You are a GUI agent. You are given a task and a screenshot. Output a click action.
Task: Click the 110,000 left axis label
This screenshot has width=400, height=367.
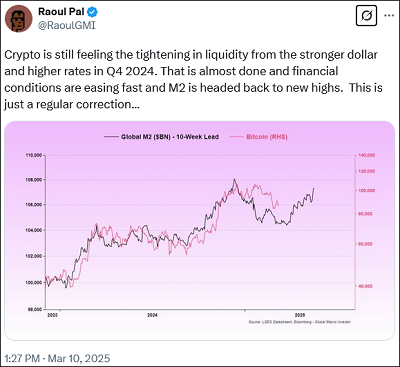click(33, 155)
